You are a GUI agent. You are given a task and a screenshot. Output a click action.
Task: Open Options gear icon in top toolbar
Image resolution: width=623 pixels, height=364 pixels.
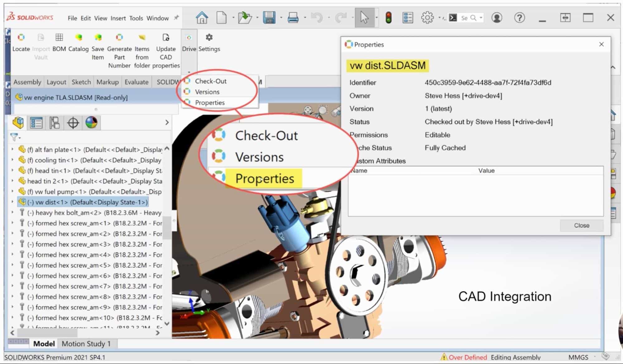[427, 17]
